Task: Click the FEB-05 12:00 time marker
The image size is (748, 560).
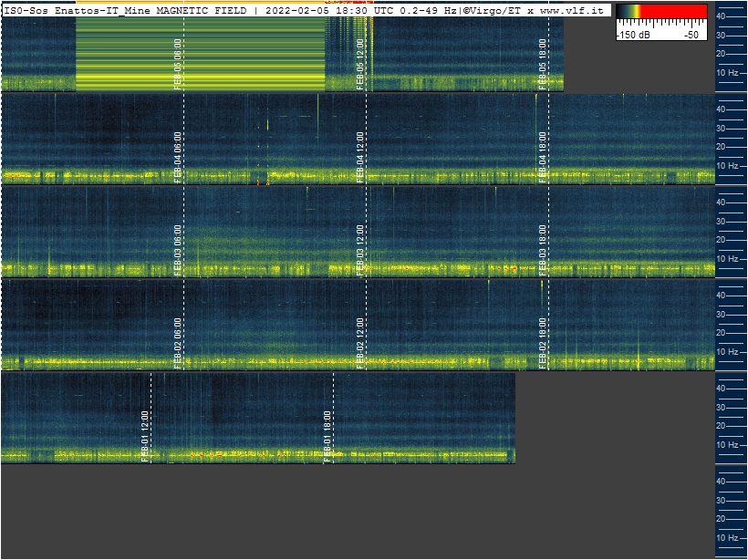Action: point(360,63)
